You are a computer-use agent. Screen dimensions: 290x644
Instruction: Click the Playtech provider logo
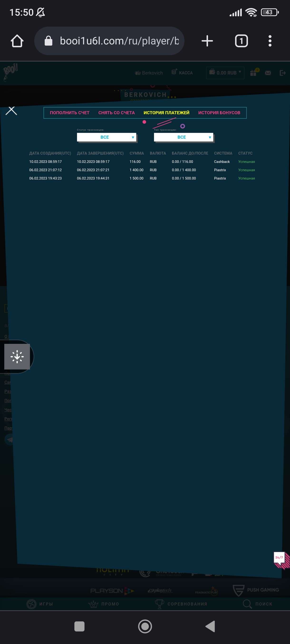[x=160, y=591]
